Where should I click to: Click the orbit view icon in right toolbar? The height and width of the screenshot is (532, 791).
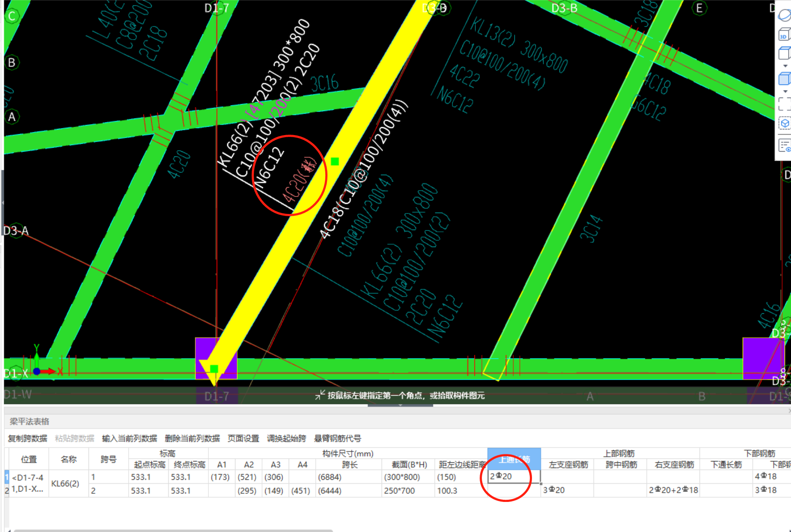784,15
